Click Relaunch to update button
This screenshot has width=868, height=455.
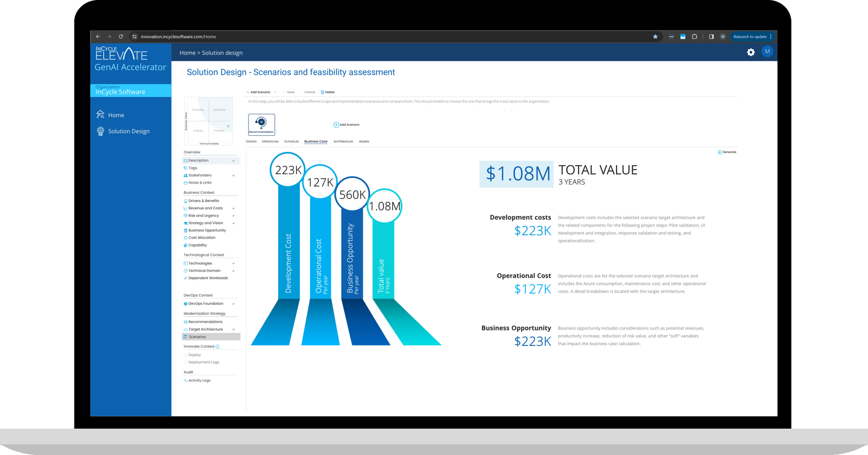(x=750, y=37)
